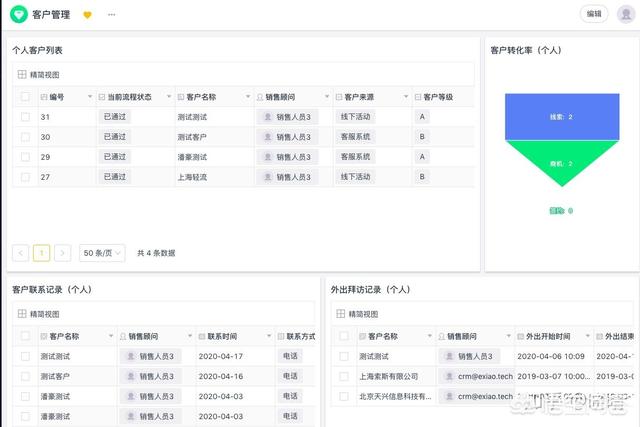
Task: Click the 客户转化率（个人）panel title
Action: [x=526, y=50]
